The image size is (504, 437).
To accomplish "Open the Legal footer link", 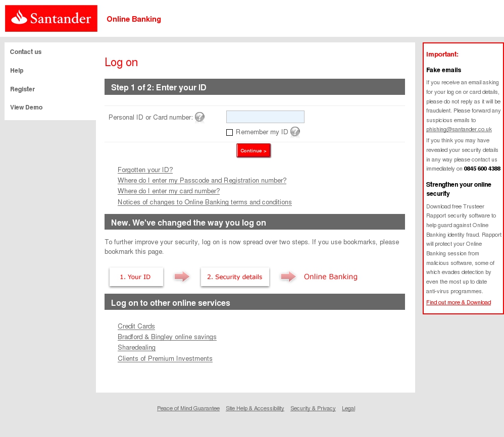I will (348, 408).
